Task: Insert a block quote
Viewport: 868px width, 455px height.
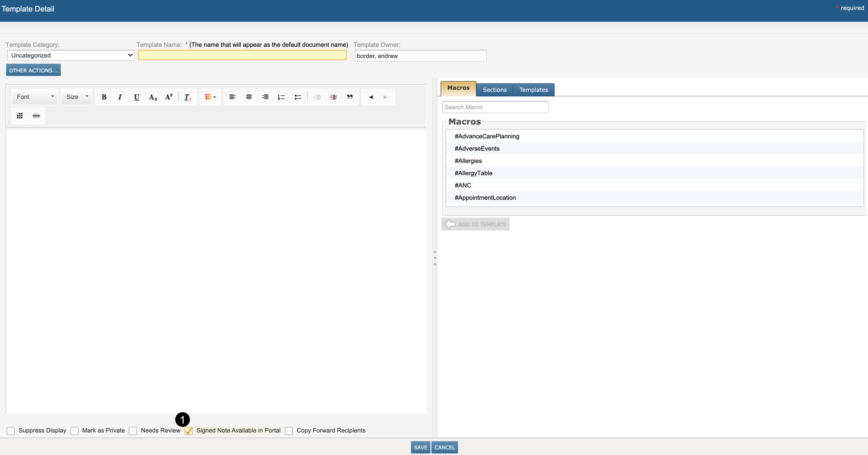Action: (x=349, y=97)
